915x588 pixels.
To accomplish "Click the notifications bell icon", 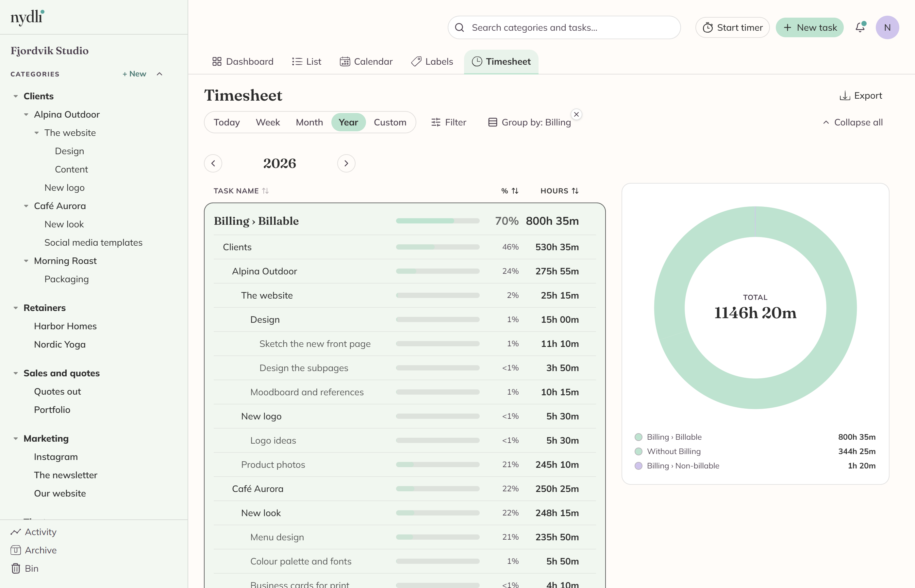I will [860, 27].
